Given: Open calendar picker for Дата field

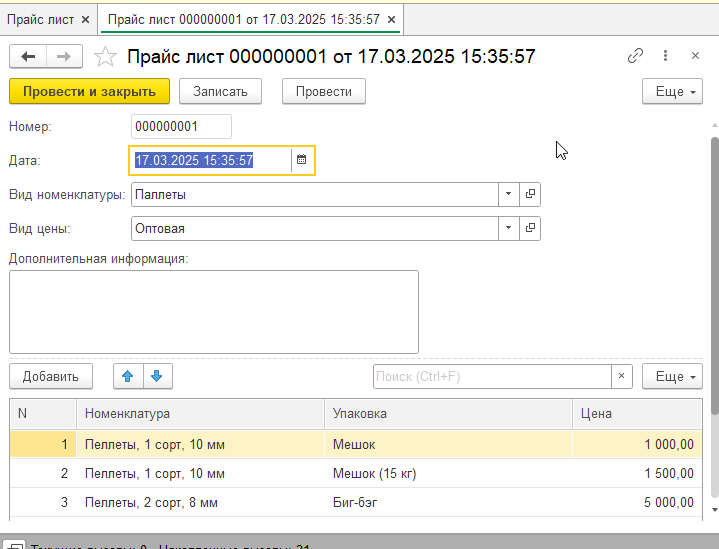Looking at the screenshot, I should pyautogui.click(x=301, y=160).
